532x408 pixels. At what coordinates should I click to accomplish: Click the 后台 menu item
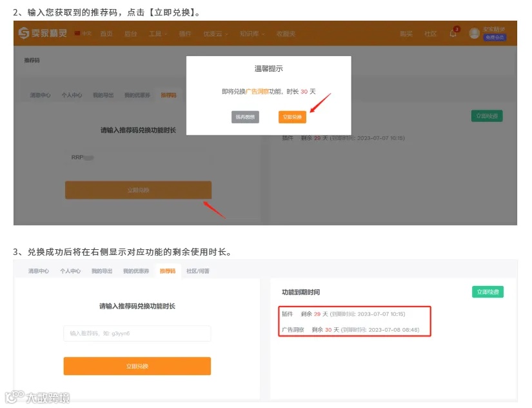132,34
